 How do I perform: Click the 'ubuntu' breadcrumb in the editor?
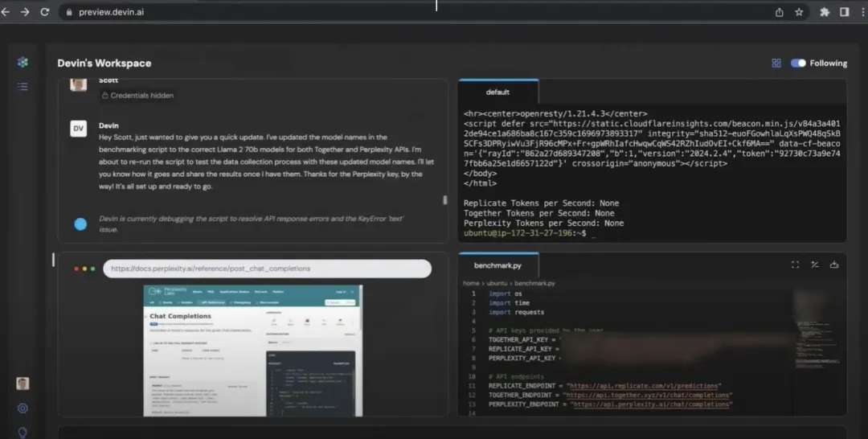point(497,283)
